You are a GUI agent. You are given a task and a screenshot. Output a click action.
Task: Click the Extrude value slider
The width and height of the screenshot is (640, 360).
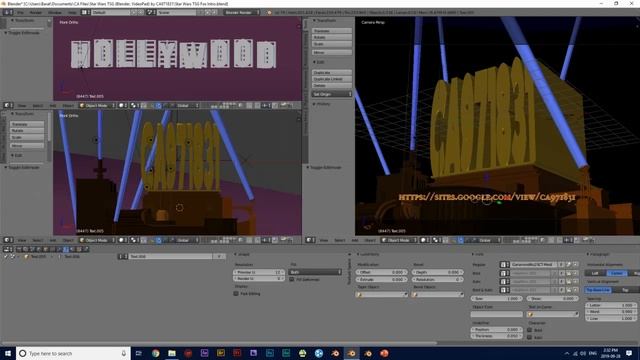(x=382, y=280)
